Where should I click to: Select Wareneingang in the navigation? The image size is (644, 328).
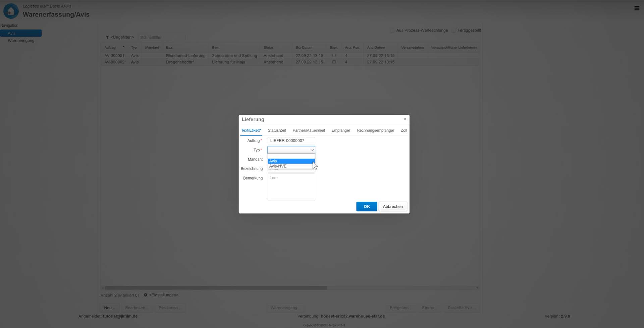click(21, 41)
